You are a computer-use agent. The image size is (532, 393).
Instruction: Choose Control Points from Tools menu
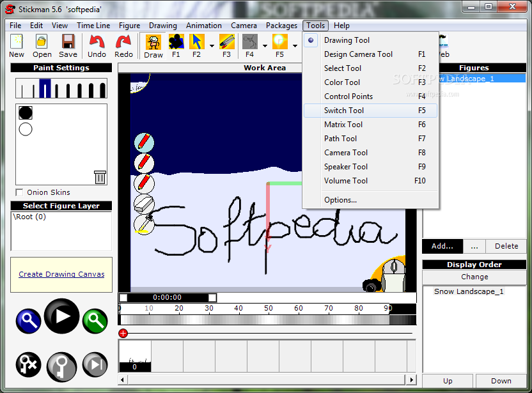click(370, 96)
